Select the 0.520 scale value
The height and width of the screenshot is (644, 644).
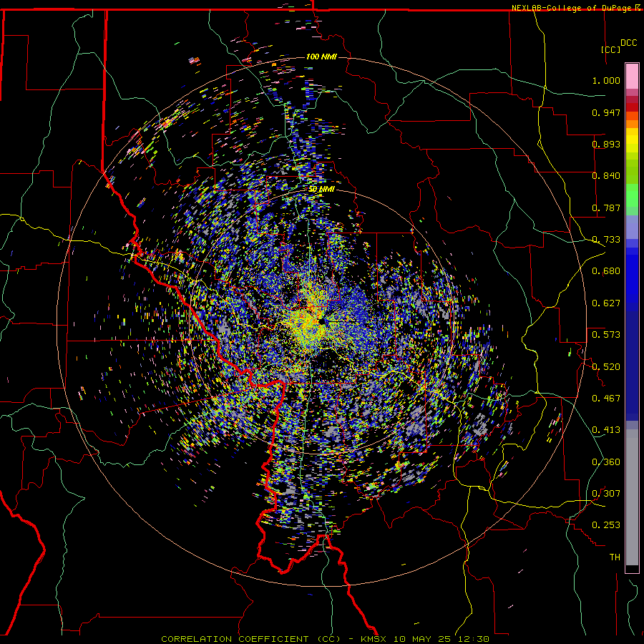[606, 367]
